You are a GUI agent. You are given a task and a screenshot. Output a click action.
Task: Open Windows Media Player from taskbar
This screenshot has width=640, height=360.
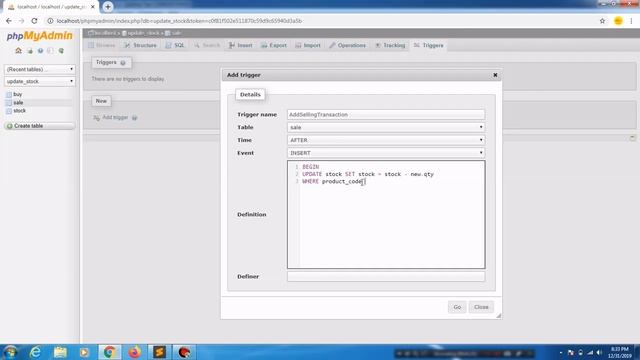(84, 352)
